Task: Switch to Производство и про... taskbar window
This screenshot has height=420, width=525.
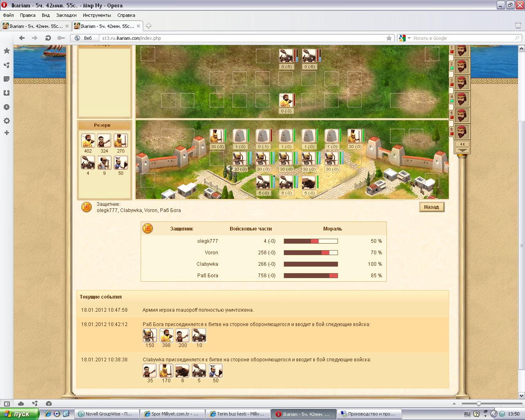Action: (368, 414)
